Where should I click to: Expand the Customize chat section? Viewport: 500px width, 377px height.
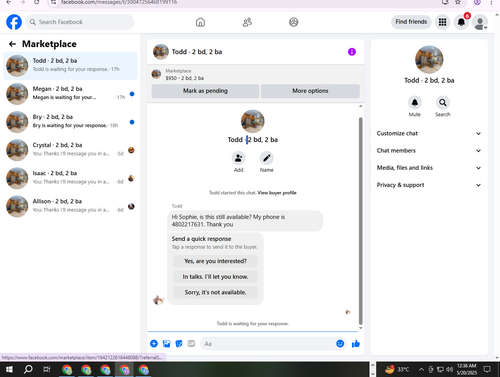(429, 133)
